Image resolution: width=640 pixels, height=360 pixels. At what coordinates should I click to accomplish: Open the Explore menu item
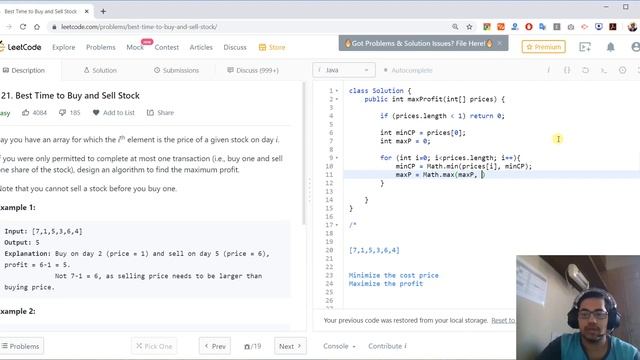pos(64,47)
